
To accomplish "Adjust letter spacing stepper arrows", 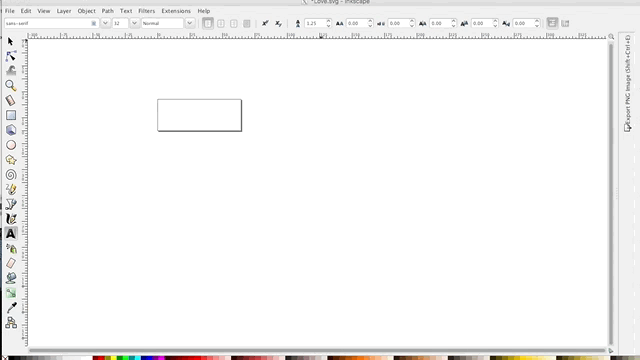I will (370, 23).
